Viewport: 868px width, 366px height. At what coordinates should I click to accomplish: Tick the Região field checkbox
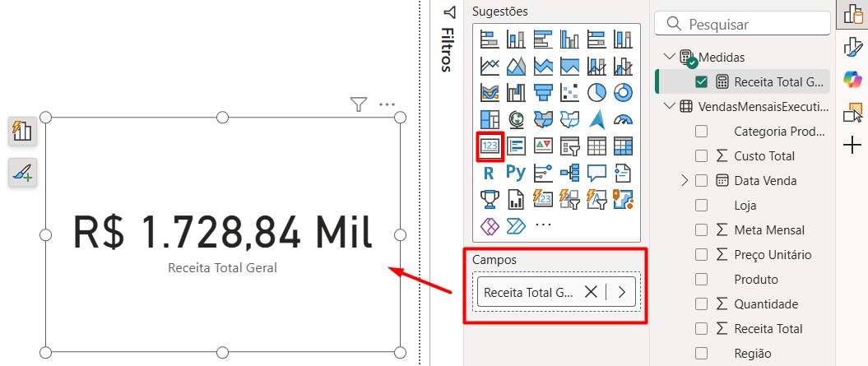coord(701,354)
